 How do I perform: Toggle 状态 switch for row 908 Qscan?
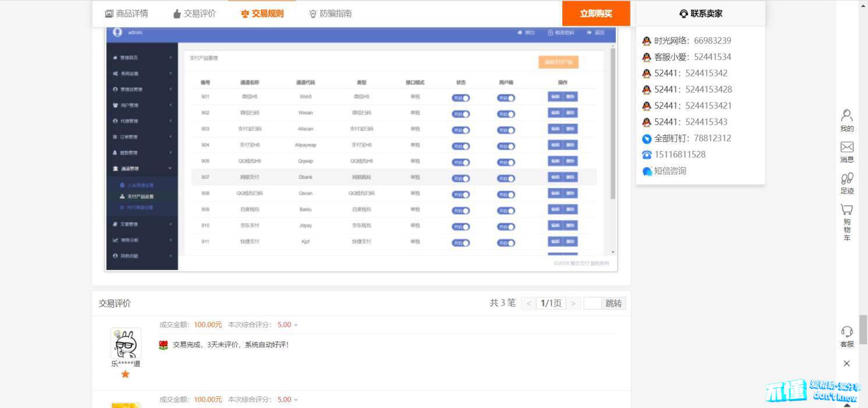[460, 195]
